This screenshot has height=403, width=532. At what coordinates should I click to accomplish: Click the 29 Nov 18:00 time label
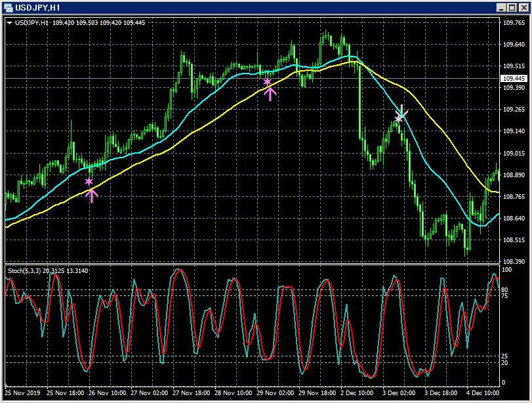click(x=317, y=392)
